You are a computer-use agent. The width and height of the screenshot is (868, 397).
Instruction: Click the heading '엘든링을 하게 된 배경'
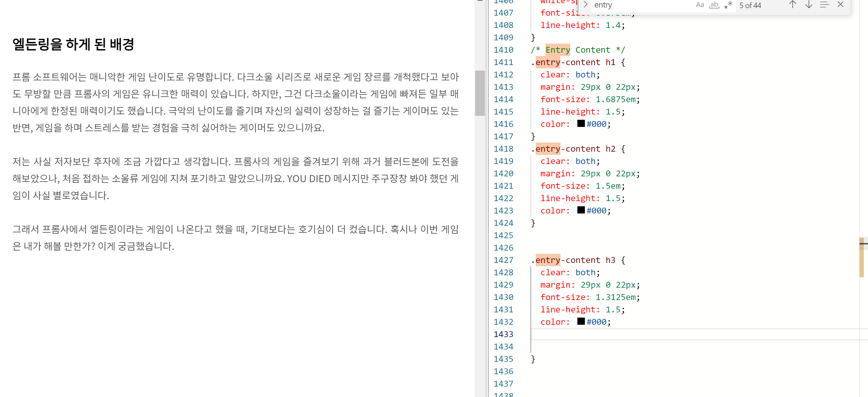tap(74, 45)
